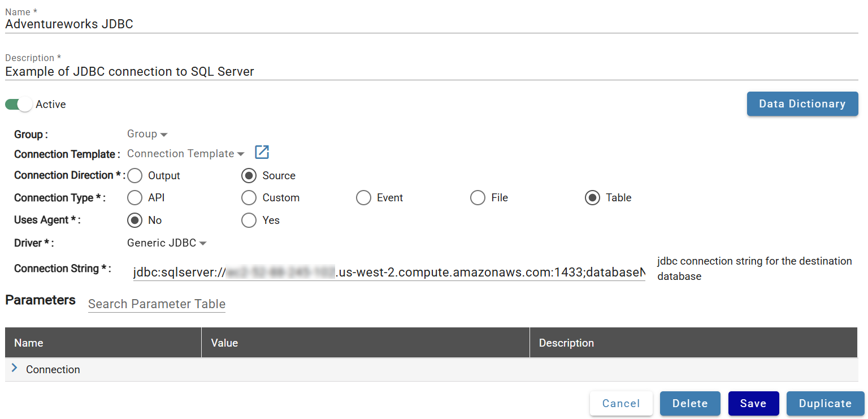Choose Table connection type

592,198
